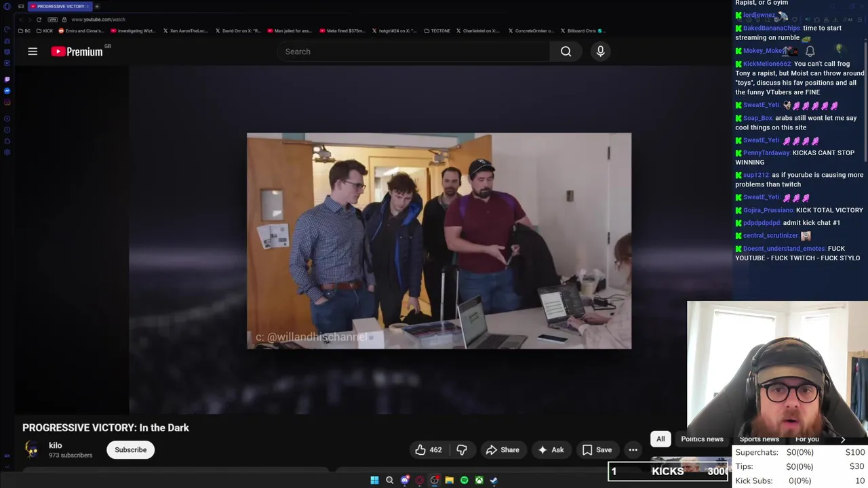Open Investigating Wizt bookmark
This screenshot has width=868, height=488.
(x=134, y=30)
